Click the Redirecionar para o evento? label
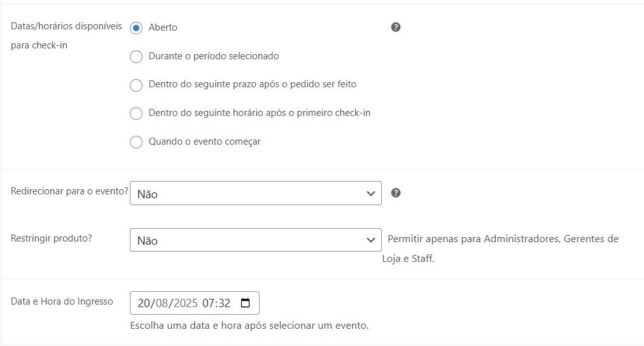Viewport: 644px width, 346px height. tap(69, 191)
